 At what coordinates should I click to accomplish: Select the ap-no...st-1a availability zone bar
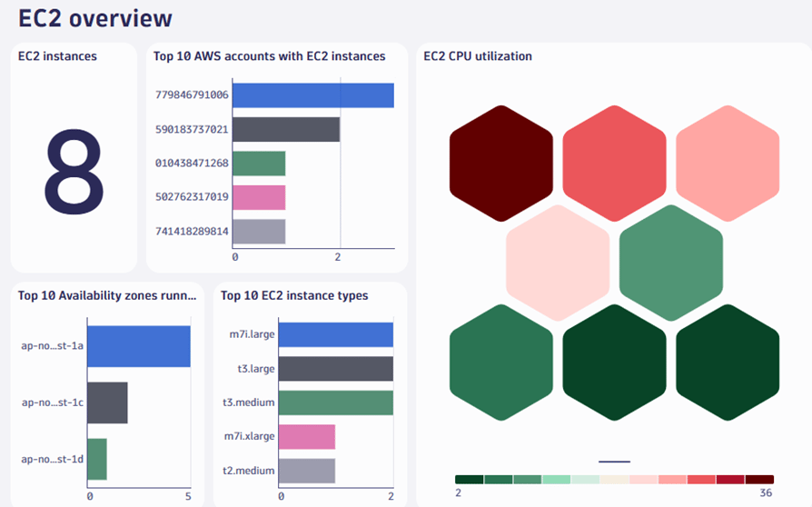tap(139, 345)
